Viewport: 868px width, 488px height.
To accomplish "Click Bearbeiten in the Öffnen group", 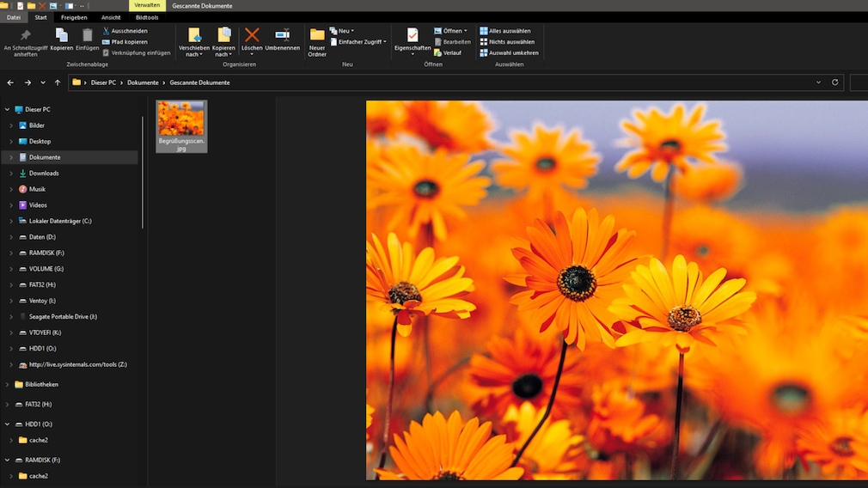I will coord(452,42).
